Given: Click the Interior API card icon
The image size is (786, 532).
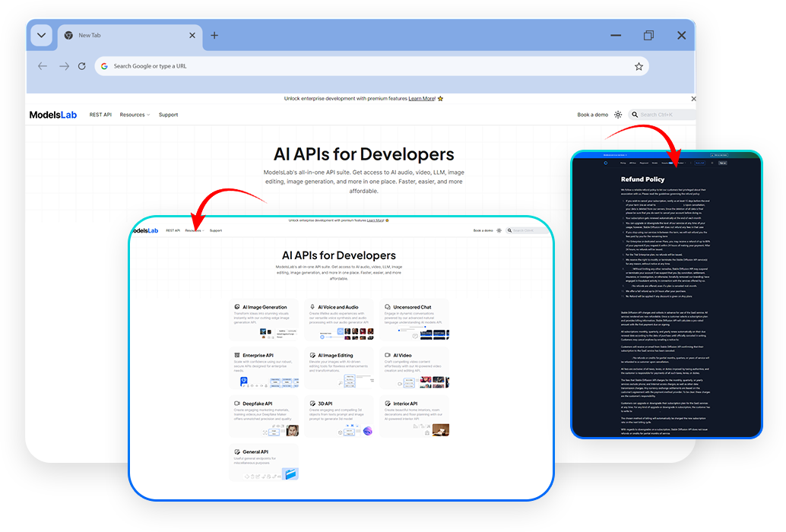Looking at the screenshot, I should tap(388, 403).
